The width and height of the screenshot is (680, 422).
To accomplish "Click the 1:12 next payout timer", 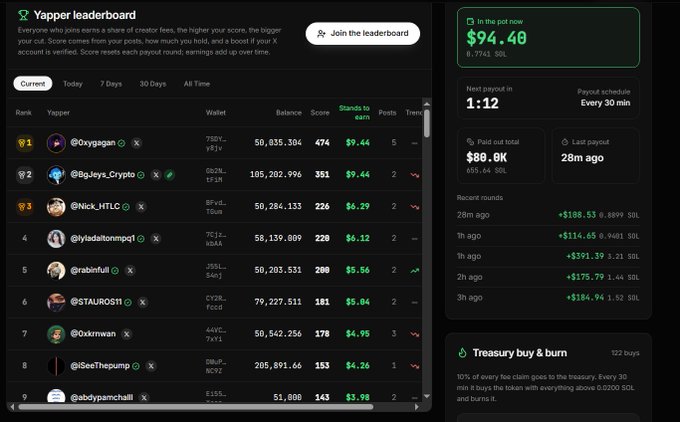I will (x=482, y=103).
